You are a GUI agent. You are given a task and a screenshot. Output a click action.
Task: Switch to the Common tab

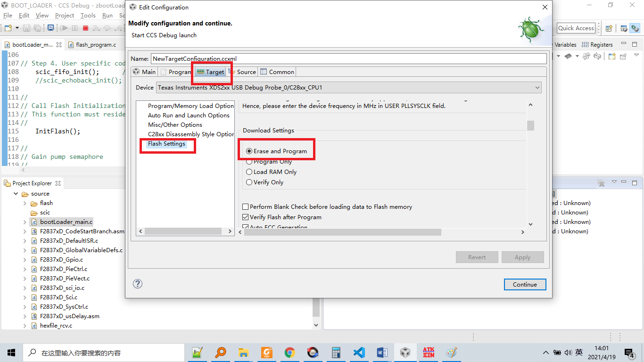[277, 72]
